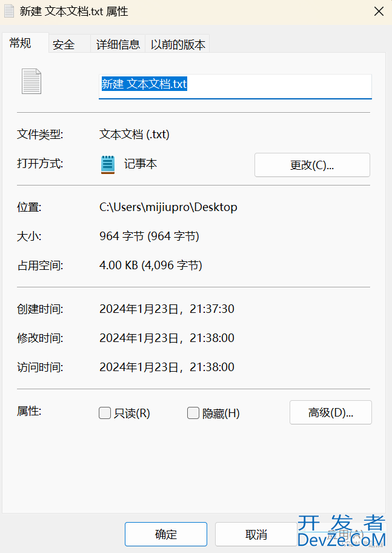Click the size value 964 字节 (964 字节)
Image resolution: width=392 pixels, height=553 pixels.
149,236
